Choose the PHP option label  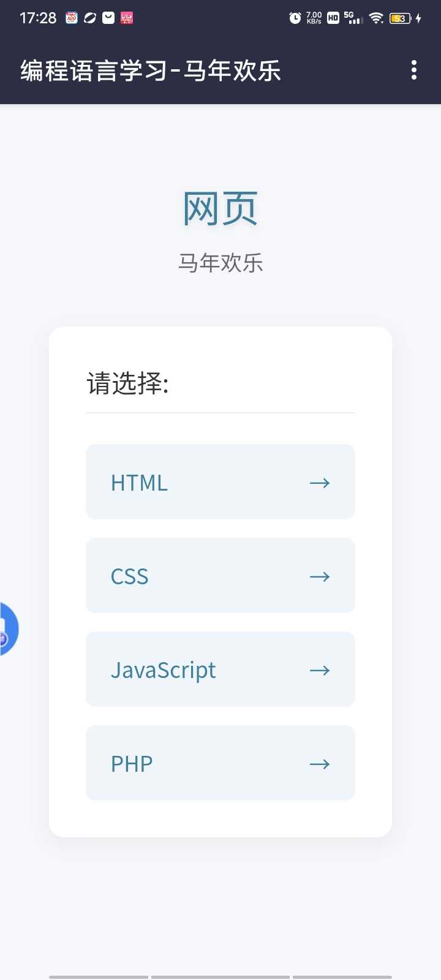132,764
